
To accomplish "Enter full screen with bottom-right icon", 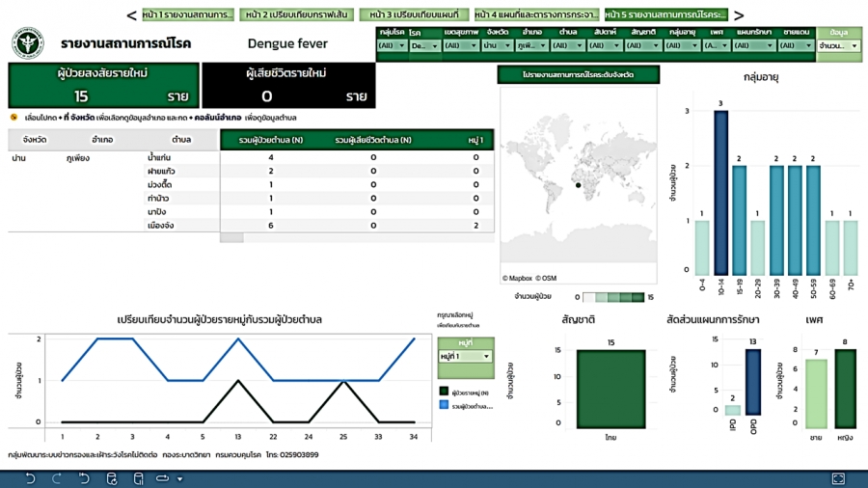I will (x=838, y=478).
